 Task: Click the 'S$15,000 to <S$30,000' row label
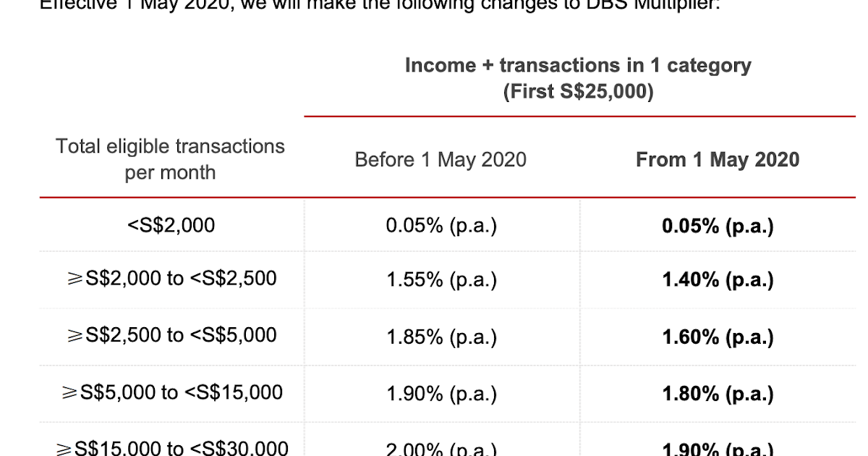click(172, 449)
